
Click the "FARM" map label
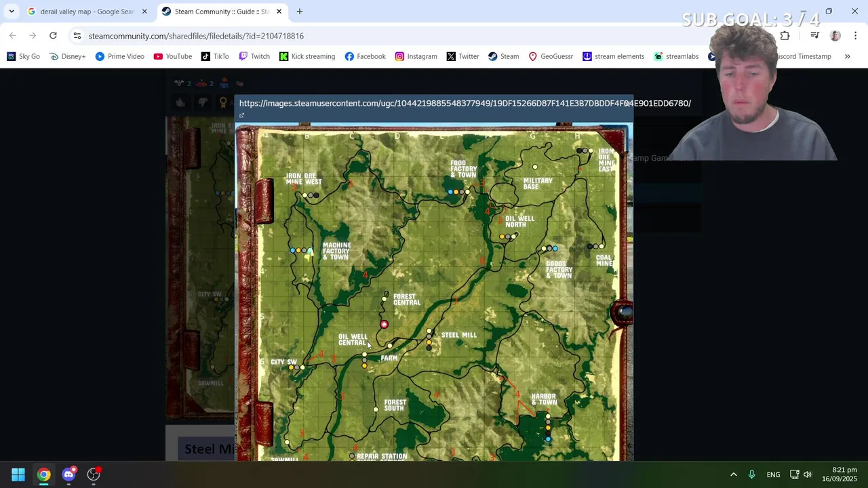[389, 358]
